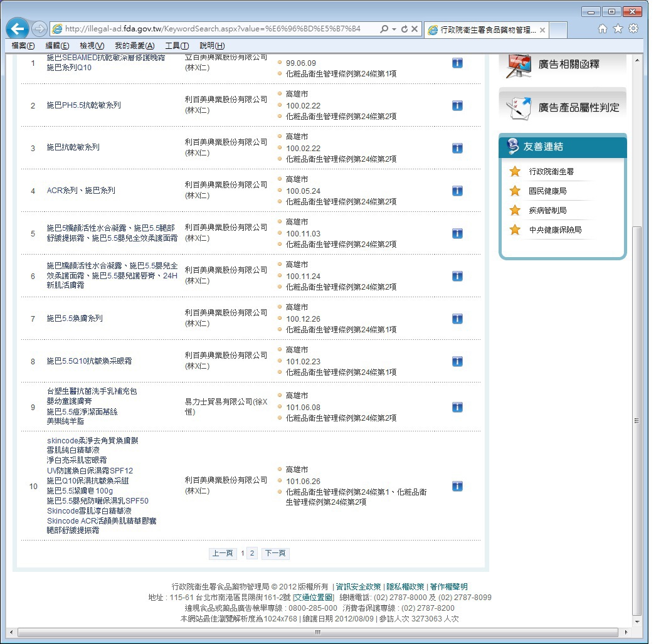
Task: Open address bar search dropdown arrow
Action: pyautogui.click(x=394, y=29)
